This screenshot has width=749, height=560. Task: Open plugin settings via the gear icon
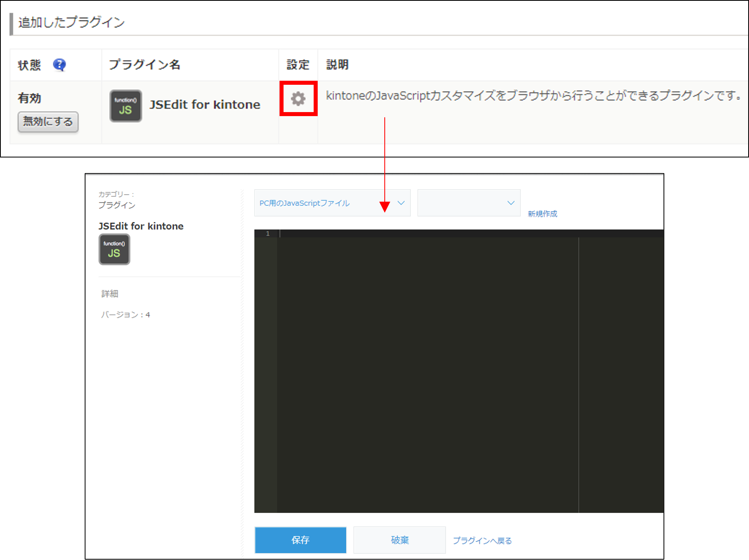(x=298, y=98)
